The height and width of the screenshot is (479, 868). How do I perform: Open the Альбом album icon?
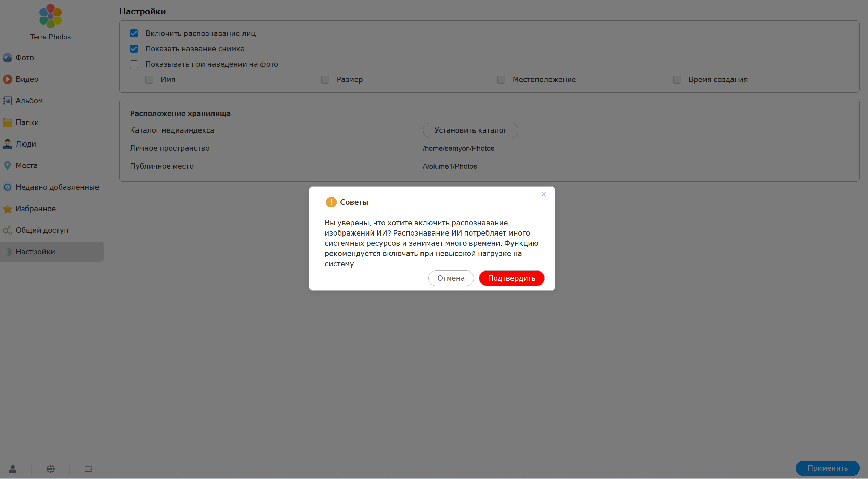pos(8,101)
